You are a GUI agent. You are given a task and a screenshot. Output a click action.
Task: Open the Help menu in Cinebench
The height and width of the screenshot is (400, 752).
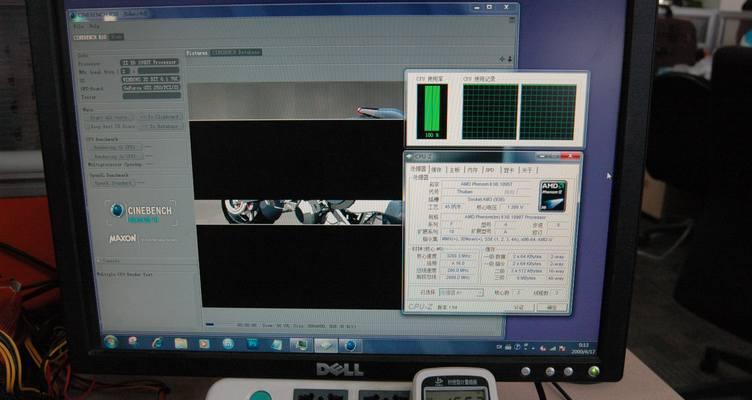[94, 26]
